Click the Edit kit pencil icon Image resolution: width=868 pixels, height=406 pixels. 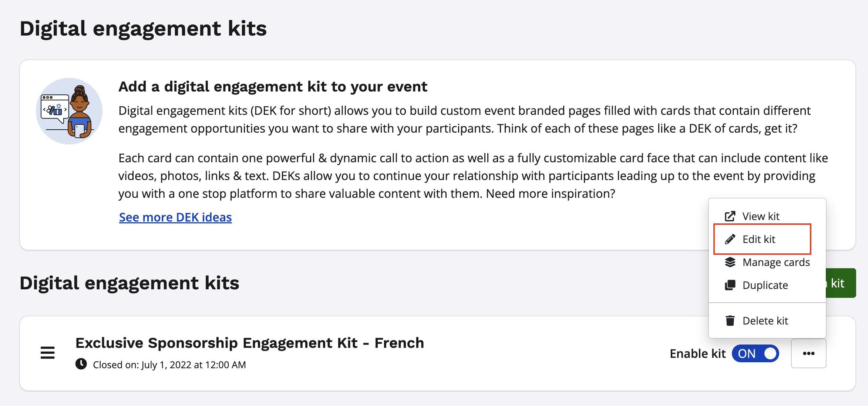point(730,239)
